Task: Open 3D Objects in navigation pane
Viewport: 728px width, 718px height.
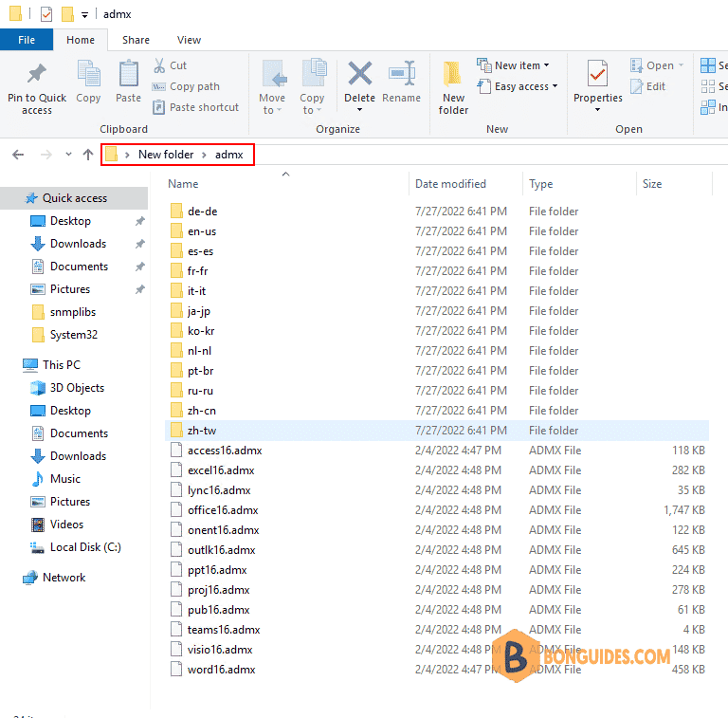Action: pos(77,388)
